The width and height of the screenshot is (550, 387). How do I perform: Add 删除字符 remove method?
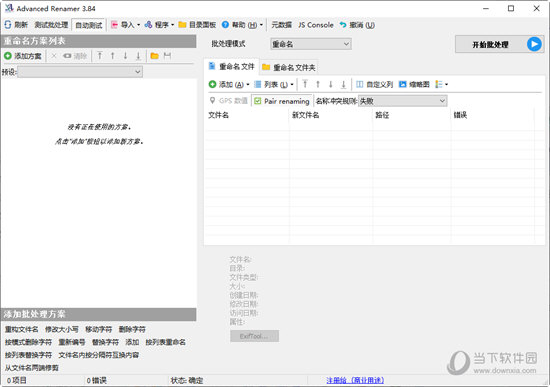click(x=132, y=329)
